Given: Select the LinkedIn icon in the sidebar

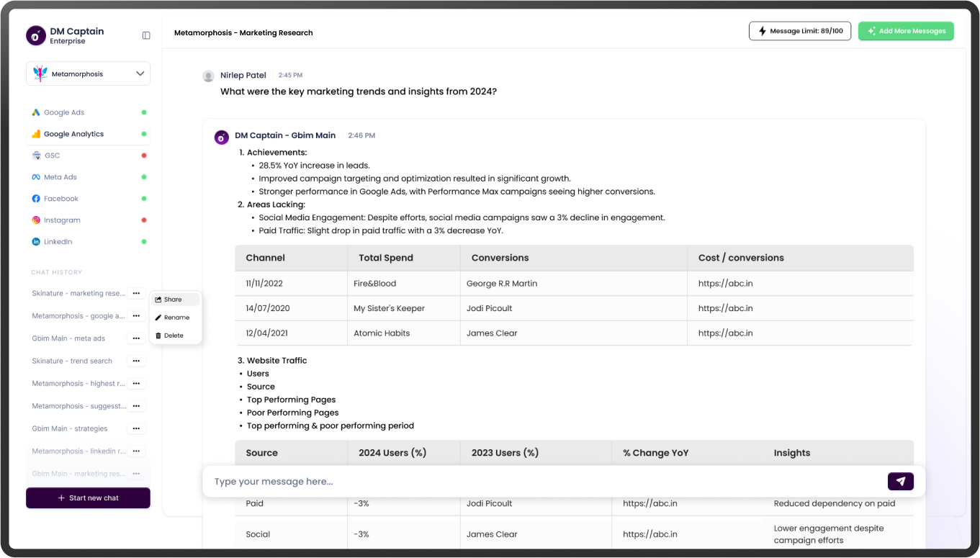Looking at the screenshot, I should coord(36,242).
